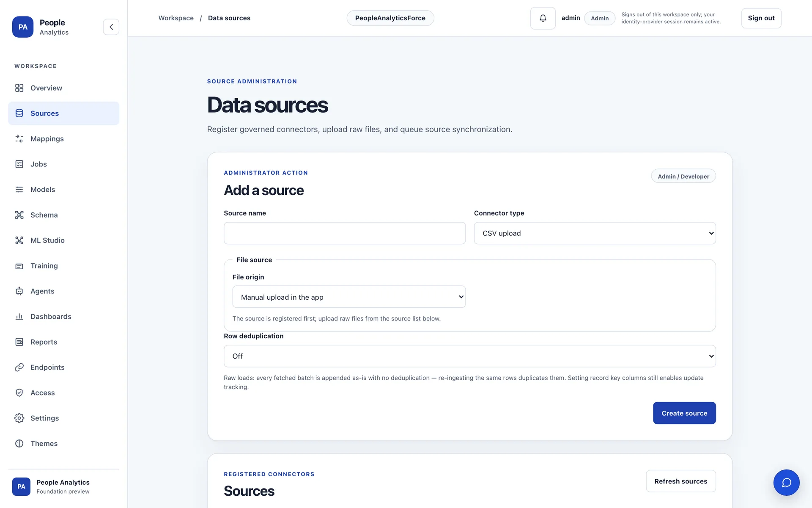Open notifications bell
This screenshot has width=812, height=508.
543,18
